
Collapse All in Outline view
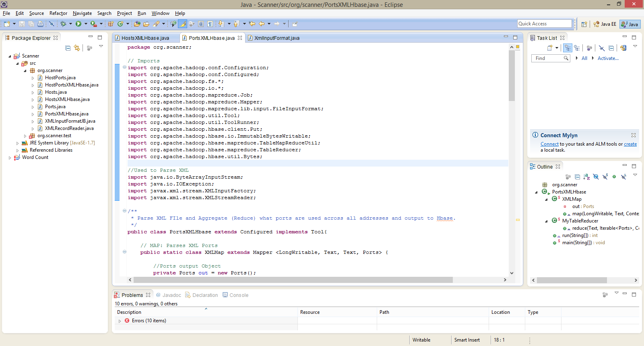tap(577, 177)
